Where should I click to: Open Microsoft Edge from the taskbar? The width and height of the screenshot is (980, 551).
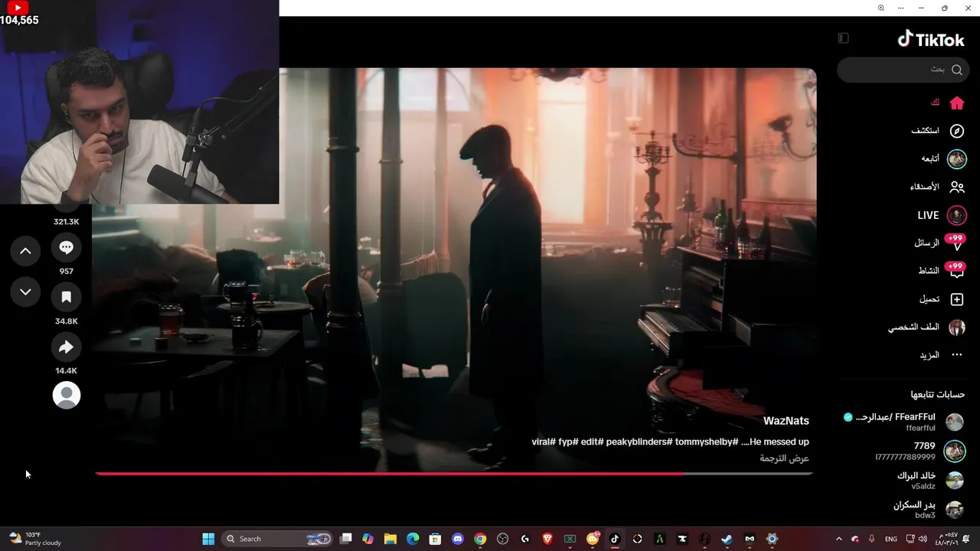click(x=413, y=539)
